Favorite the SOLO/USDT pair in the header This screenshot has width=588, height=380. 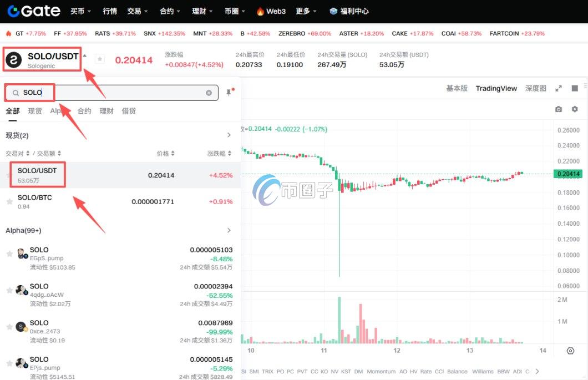tap(100, 59)
